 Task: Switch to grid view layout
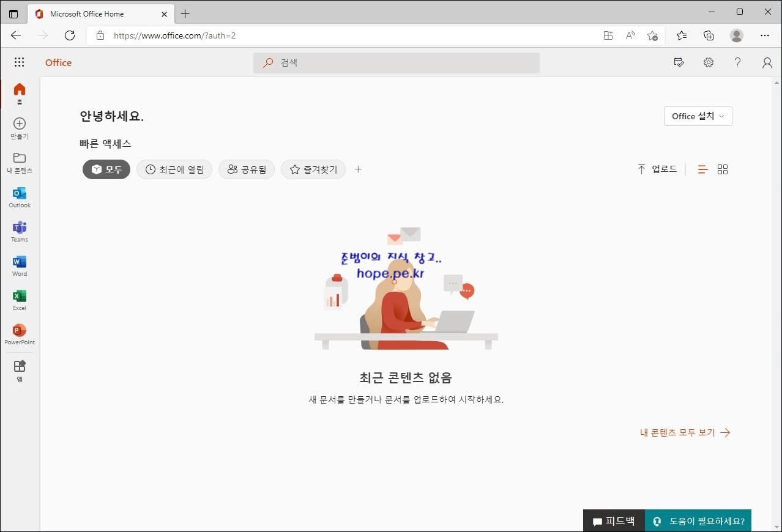[x=723, y=169]
